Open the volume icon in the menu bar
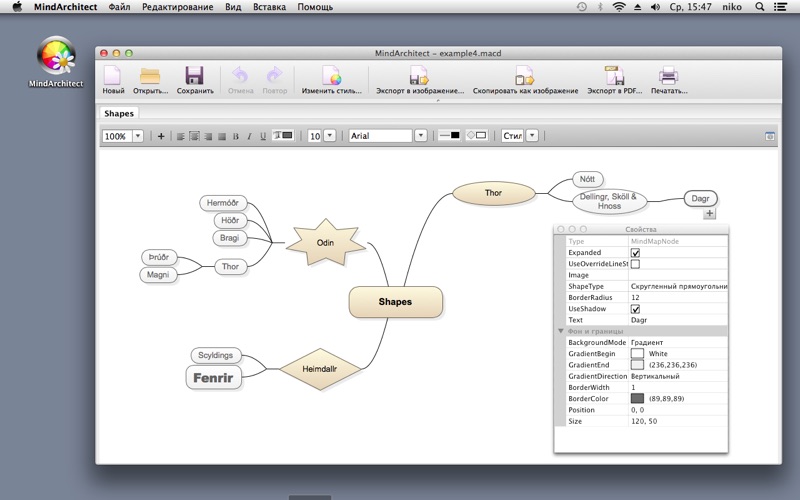The image size is (800, 500). pyautogui.click(x=656, y=7)
